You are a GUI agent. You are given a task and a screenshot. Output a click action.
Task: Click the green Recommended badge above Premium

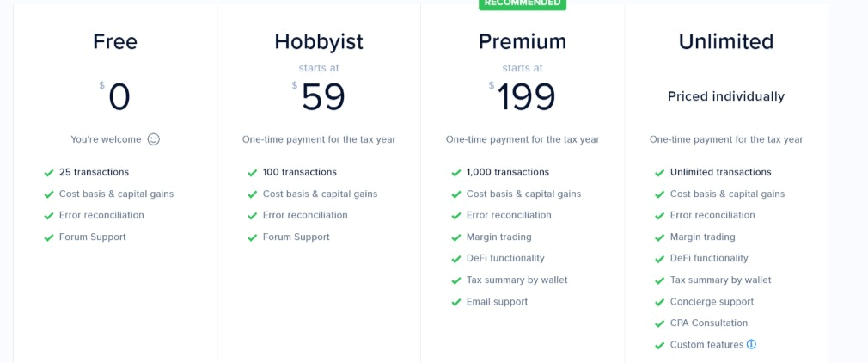point(523,4)
